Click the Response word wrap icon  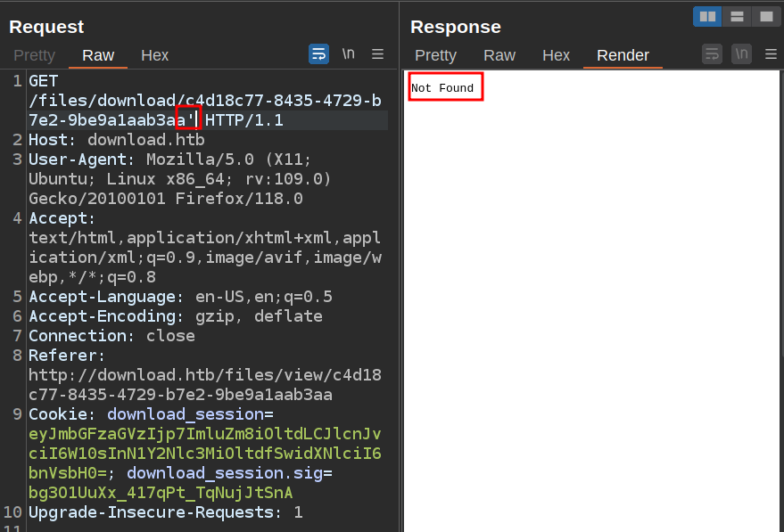point(712,54)
